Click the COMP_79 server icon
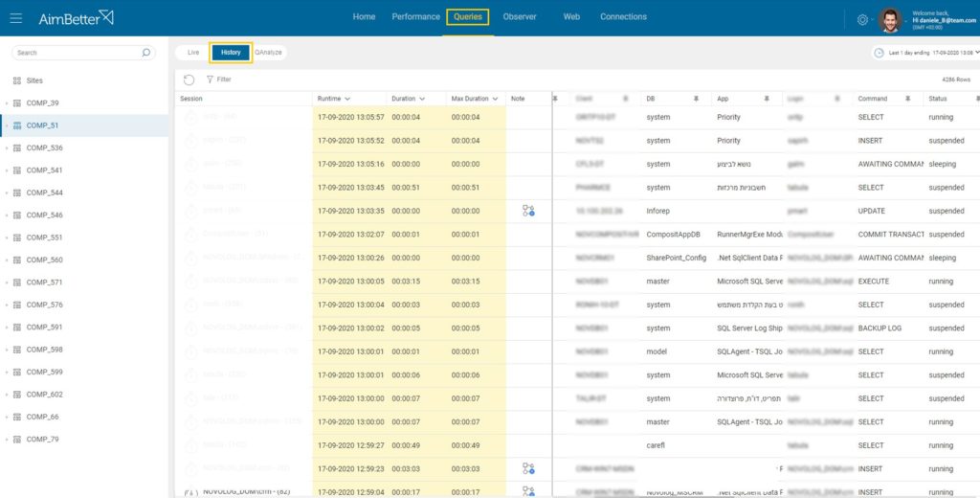The width and height of the screenshot is (980, 498). click(x=17, y=440)
